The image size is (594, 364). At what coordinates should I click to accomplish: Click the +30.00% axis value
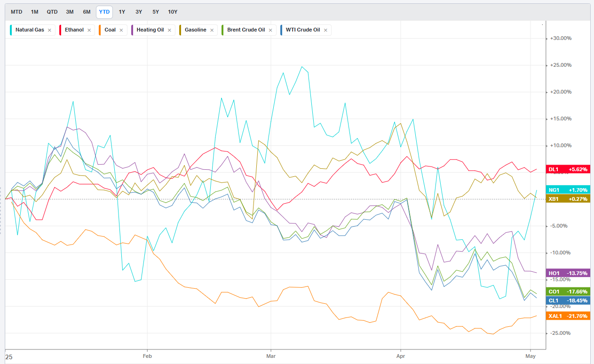pos(561,39)
